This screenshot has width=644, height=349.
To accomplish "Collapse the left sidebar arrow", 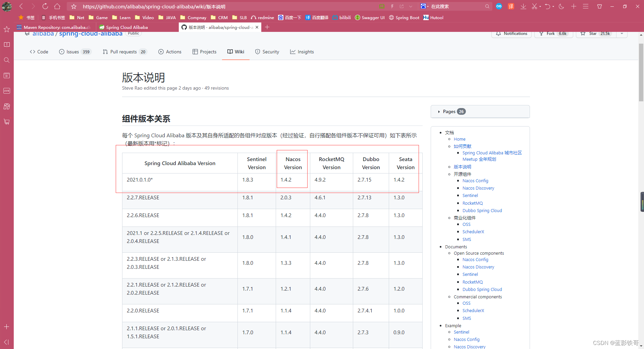I will point(6,342).
